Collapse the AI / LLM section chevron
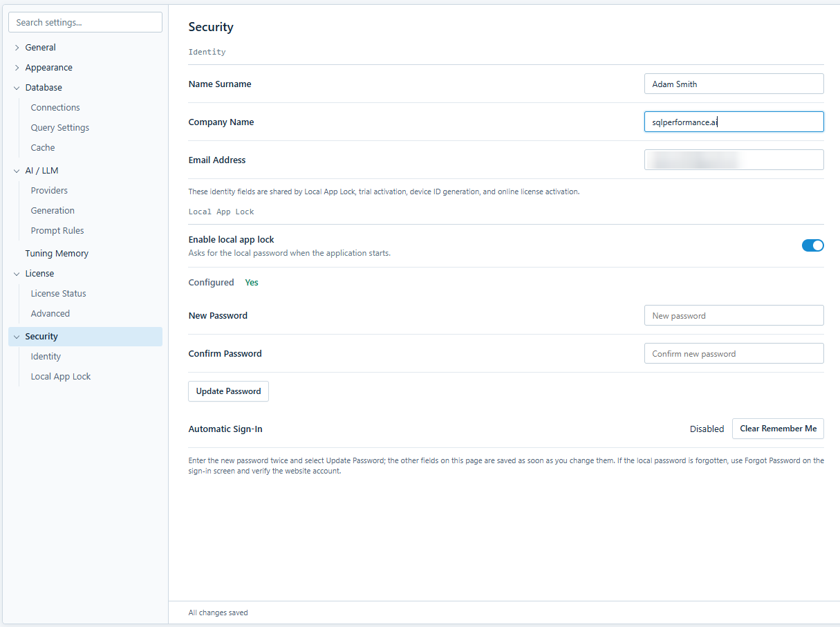Screen dimensions: 840x627 (x=17, y=171)
